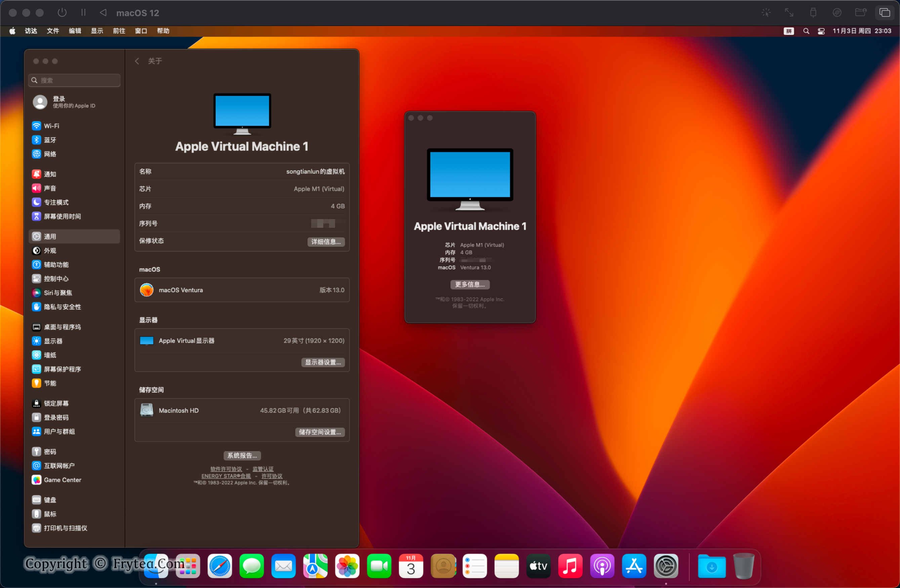Screen dimensions: 900x588
Task: Click VM toolbar back triangle button
Action: [103, 12]
